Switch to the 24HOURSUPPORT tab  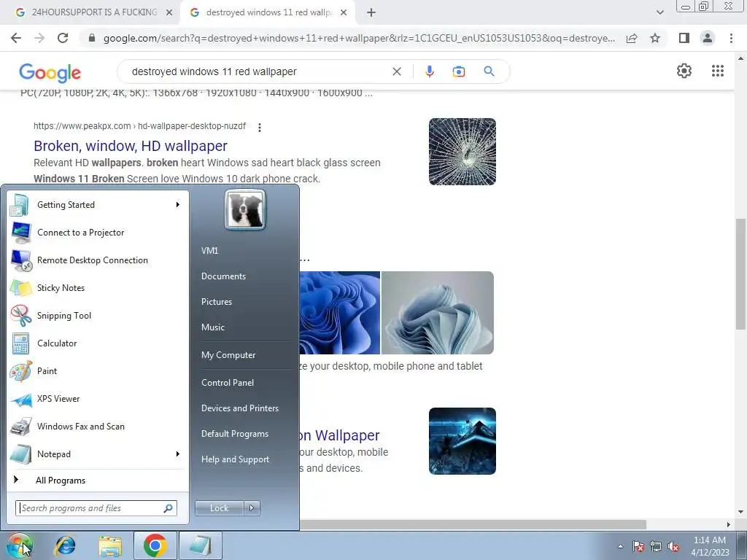[93, 12]
